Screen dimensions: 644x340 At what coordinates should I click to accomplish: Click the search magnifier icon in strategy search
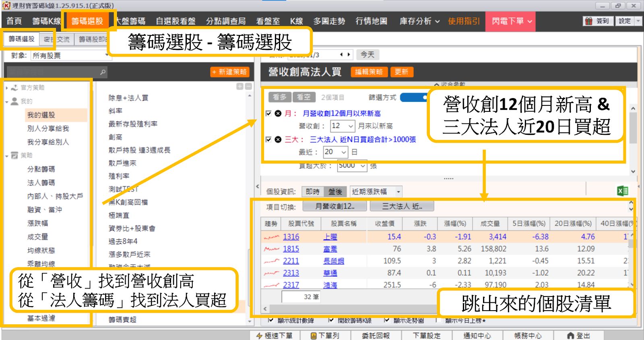(x=103, y=72)
